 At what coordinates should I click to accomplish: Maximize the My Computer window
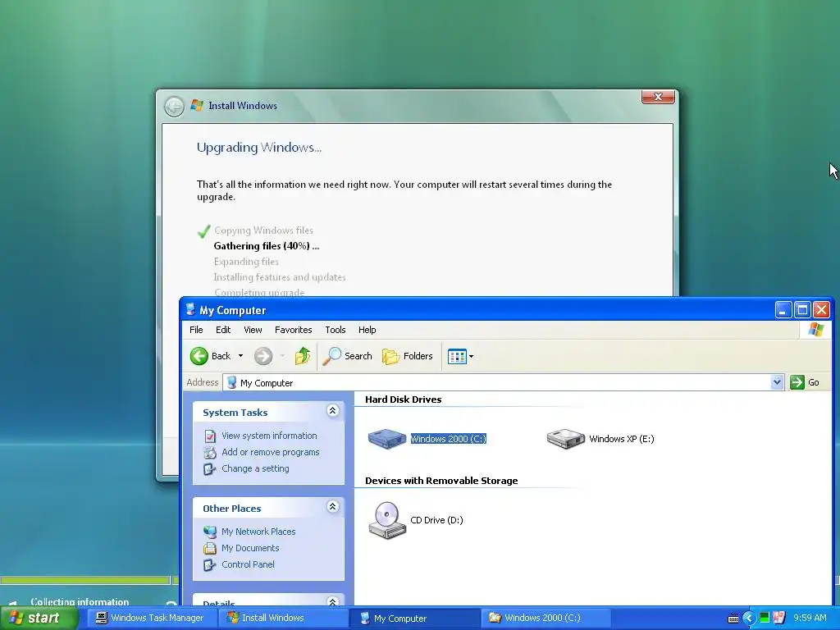click(x=802, y=309)
